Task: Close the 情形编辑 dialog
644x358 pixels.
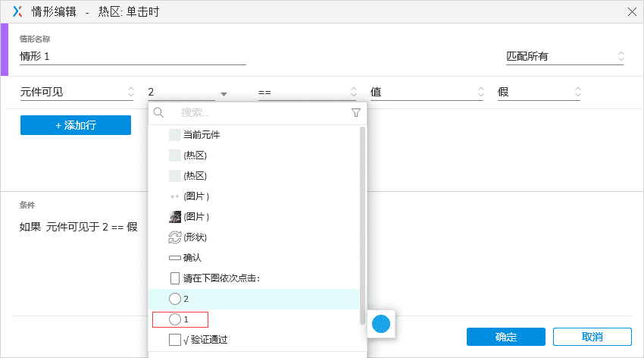Action: 632,11
